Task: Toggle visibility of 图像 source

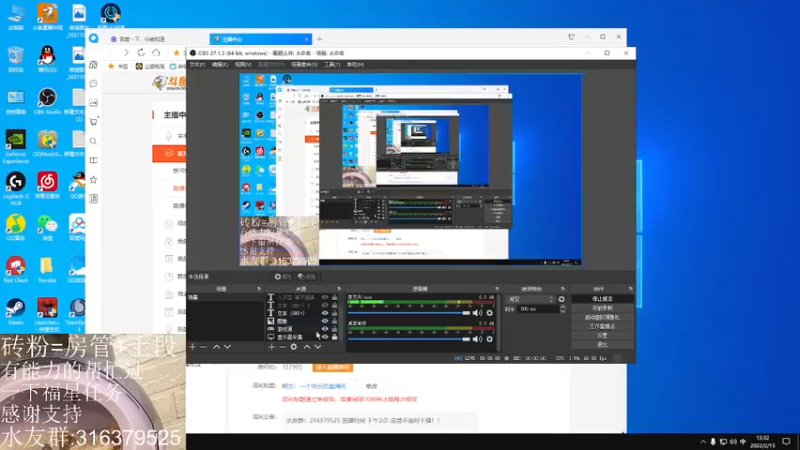Action: tap(325, 321)
